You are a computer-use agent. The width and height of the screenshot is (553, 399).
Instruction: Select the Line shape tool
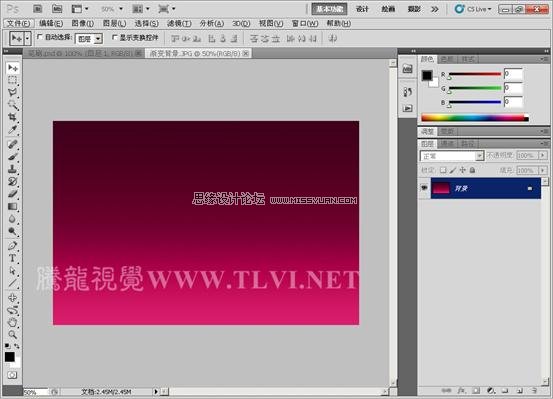pyautogui.click(x=13, y=283)
